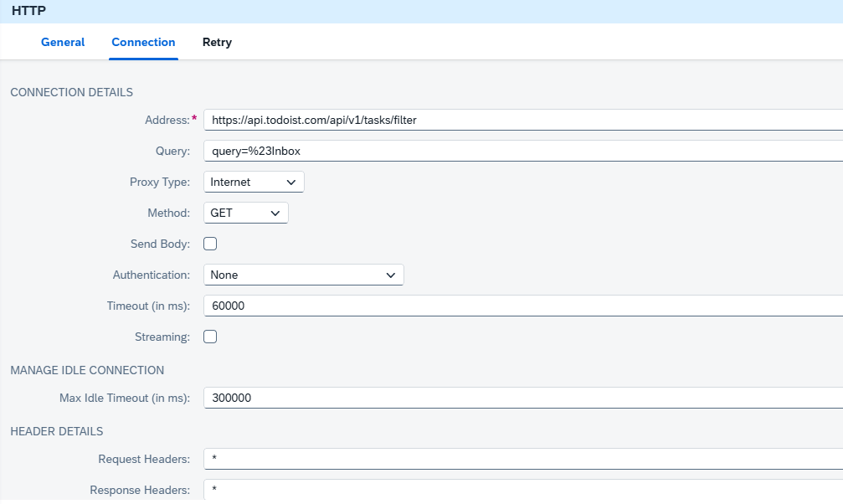Screen dimensions: 843x504
Task: Open the Proxy Type dropdown
Action: [254, 182]
